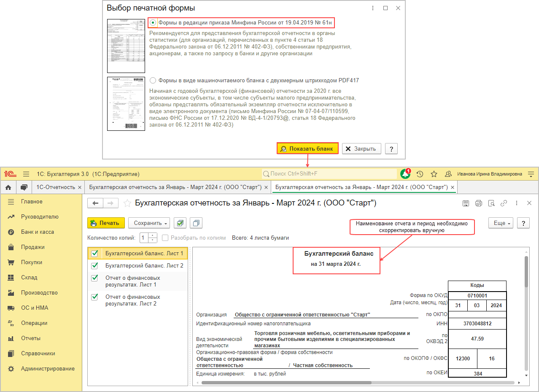Select machine-readable PDF417 form radio button

tap(153, 80)
